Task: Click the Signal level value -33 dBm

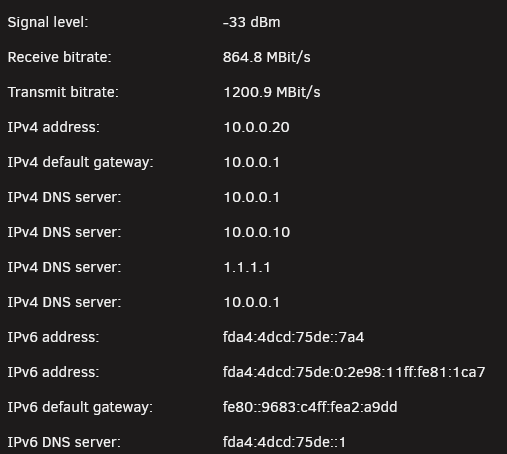Action: [x=251, y=22]
